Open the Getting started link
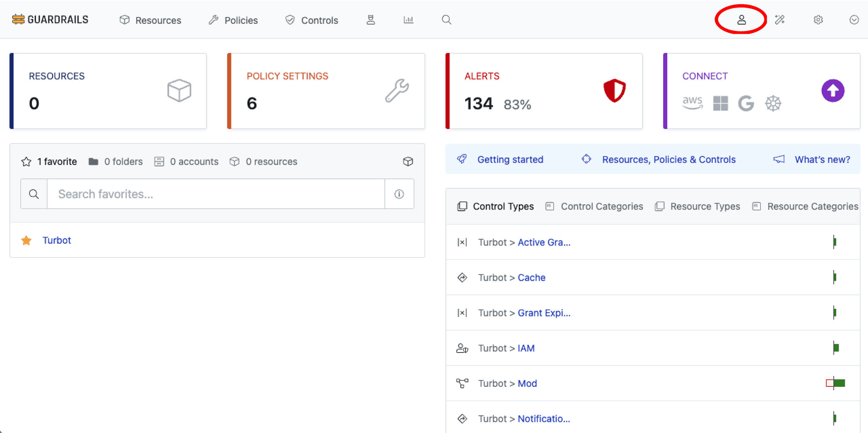Image resolution: width=868 pixels, height=433 pixels. [510, 159]
